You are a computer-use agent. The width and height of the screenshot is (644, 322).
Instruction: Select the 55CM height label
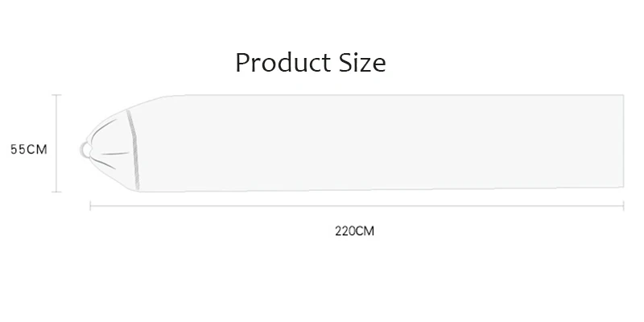pos(29,150)
